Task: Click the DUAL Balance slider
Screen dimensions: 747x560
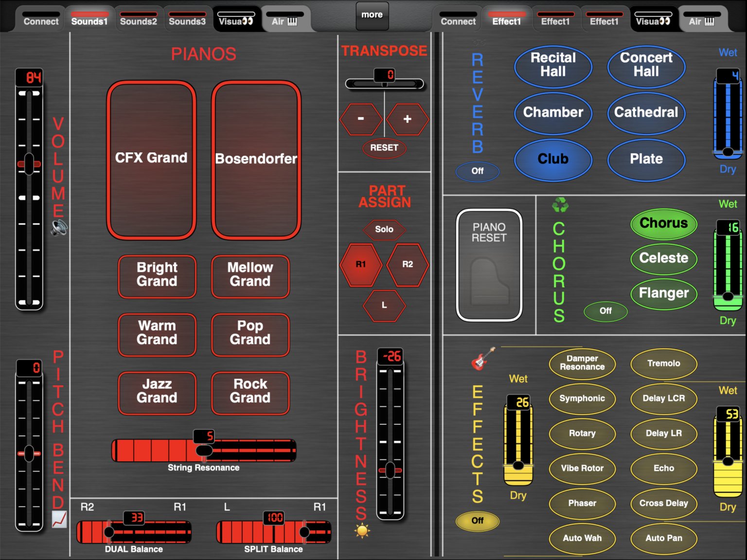Action: [x=134, y=532]
